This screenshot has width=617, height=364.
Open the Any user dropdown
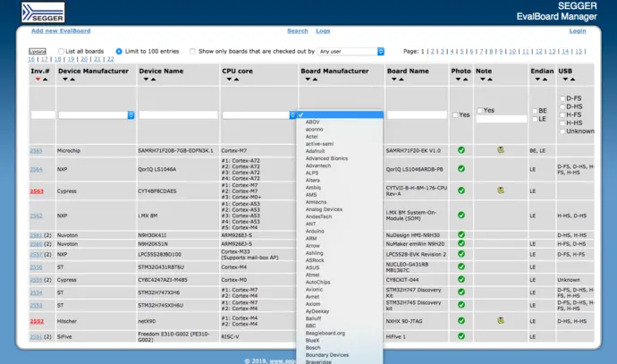click(x=351, y=52)
